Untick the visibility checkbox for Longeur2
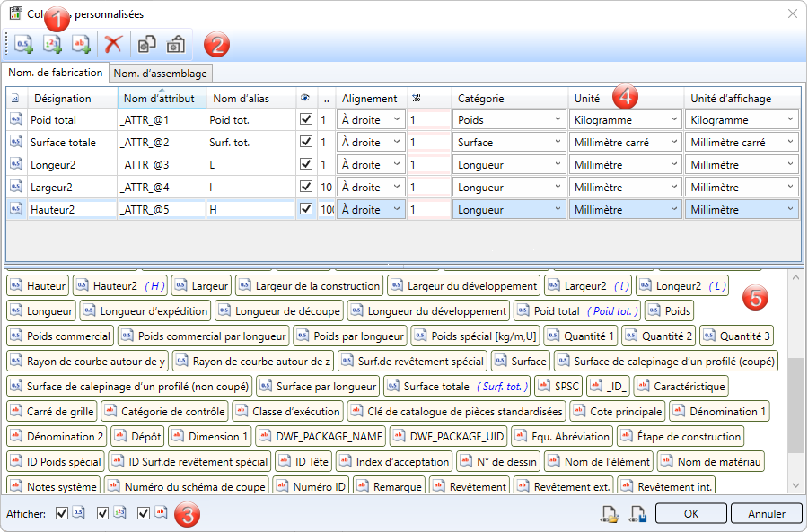The width and height of the screenshot is (808, 532). pyautogui.click(x=306, y=164)
